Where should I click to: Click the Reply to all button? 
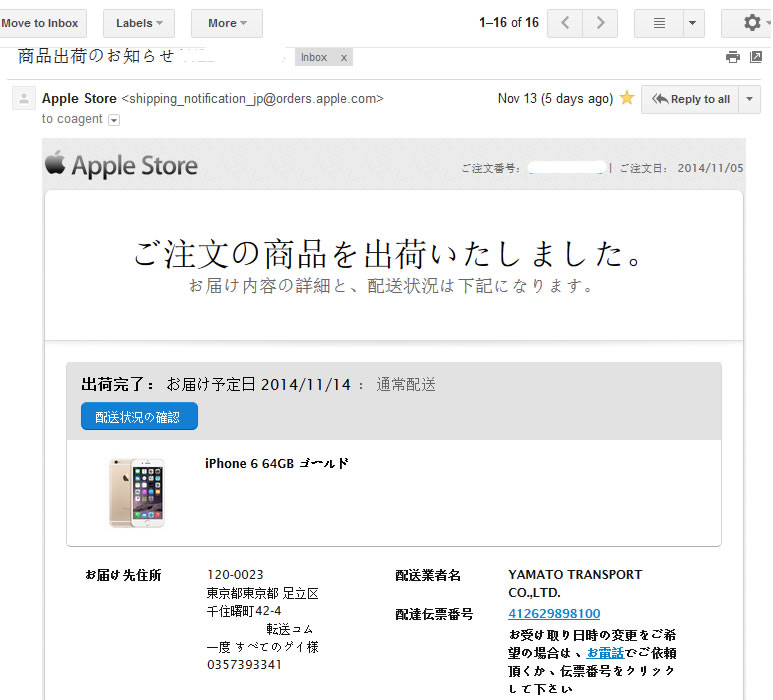click(691, 99)
